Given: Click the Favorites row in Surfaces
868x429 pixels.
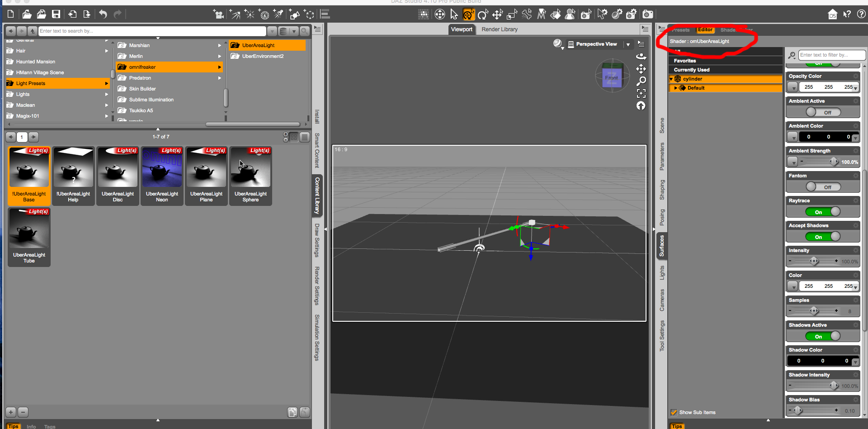Looking at the screenshot, I should (725, 61).
